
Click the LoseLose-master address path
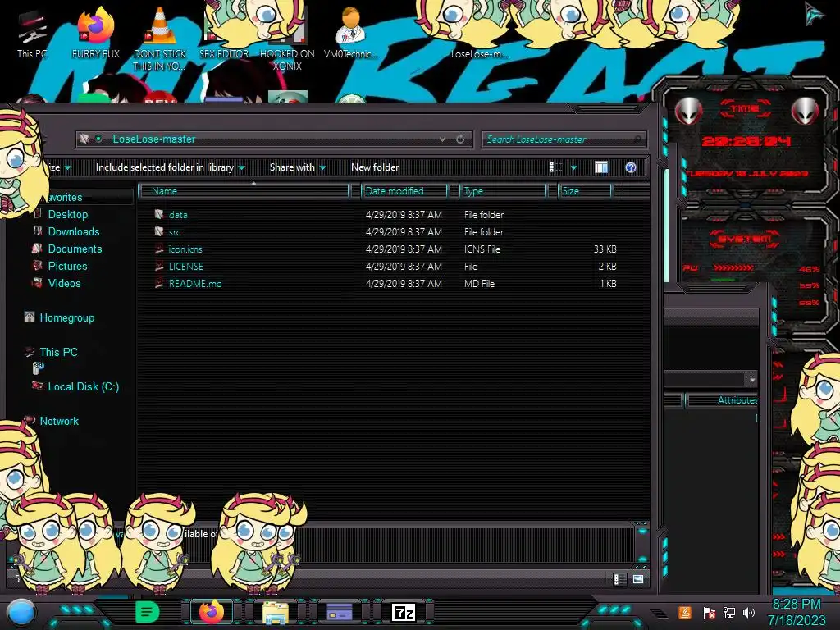[153, 139]
